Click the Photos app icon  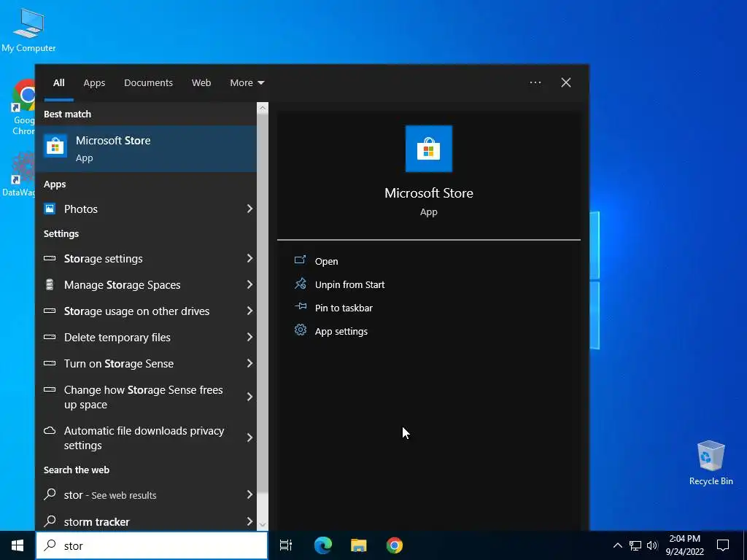coord(50,209)
